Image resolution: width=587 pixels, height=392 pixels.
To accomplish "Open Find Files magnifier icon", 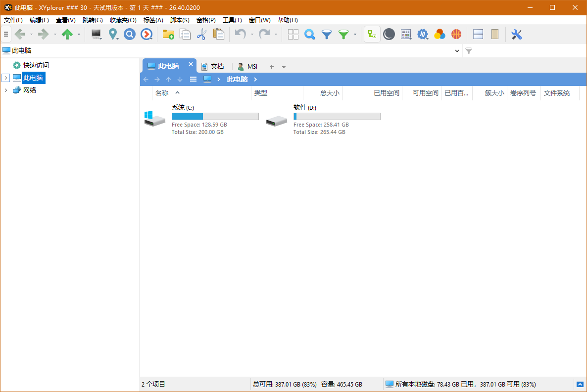I will point(310,35).
